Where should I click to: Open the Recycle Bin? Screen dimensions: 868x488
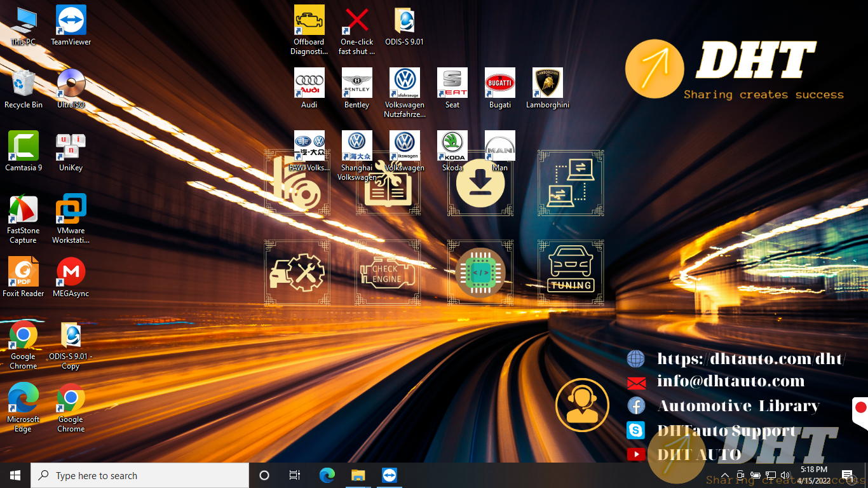[x=24, y=83]
